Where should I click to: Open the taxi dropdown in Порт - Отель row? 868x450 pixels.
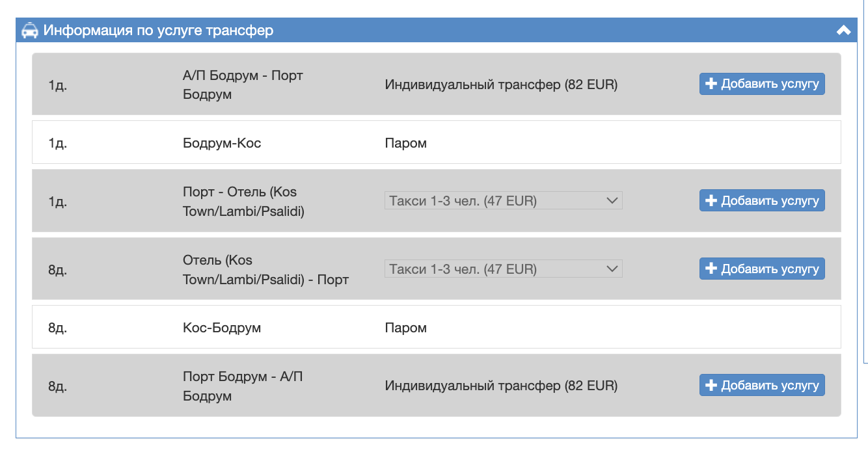[503, 200]
